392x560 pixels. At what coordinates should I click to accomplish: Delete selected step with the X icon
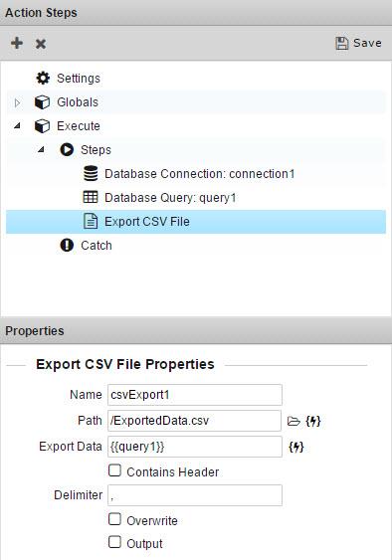[41, 44]
